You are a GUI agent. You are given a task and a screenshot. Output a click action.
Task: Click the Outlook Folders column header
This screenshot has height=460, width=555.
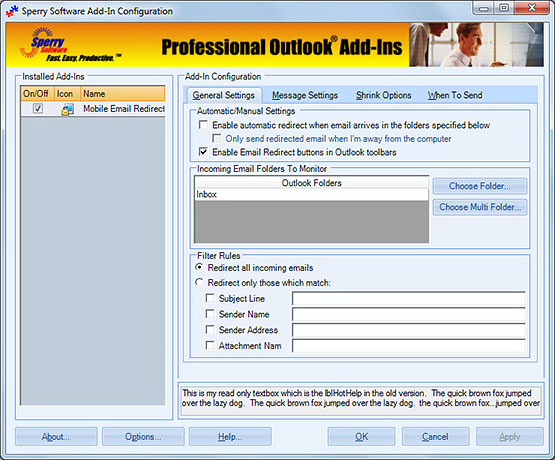pos(311,183)
